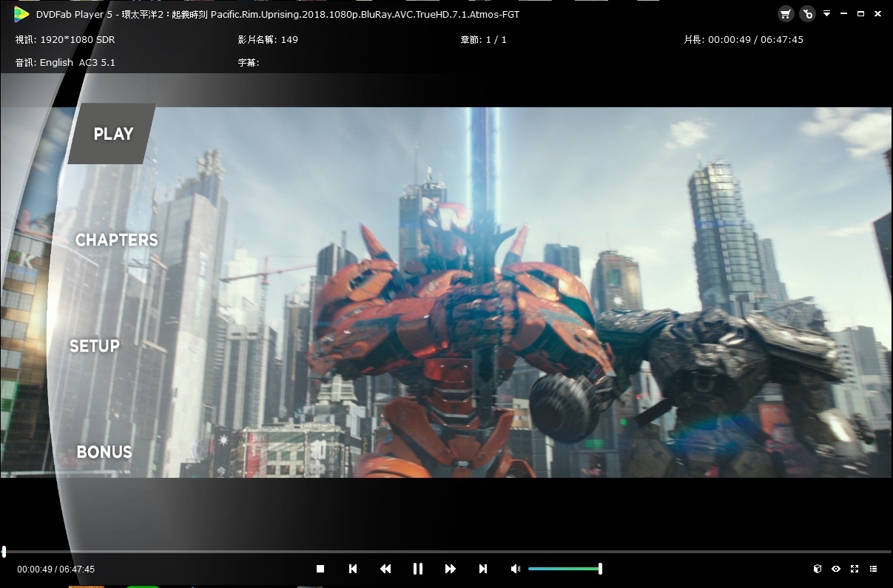Click the movie length info at top right
Screen dimensions: 893x588
point(744,40)
